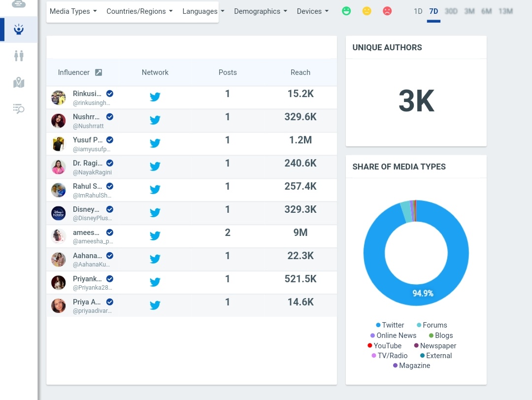The width and height of the screenshot is (532, 400).
Task: Enable the positive sentiment filter
Action: tap(346, 10)
